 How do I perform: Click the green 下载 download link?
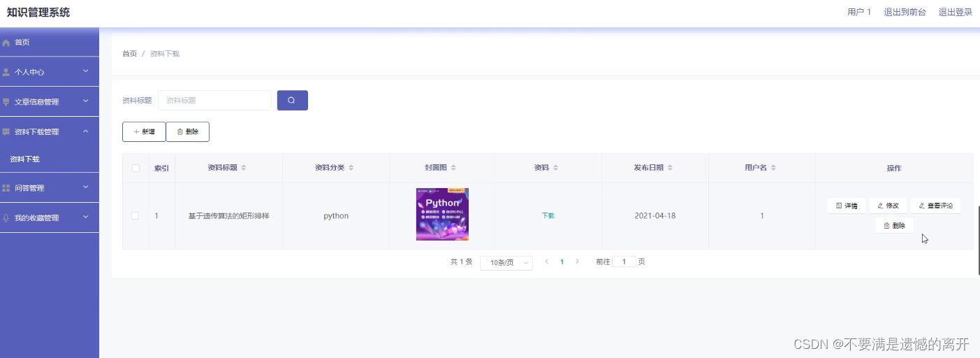click(x=548, y=216)
